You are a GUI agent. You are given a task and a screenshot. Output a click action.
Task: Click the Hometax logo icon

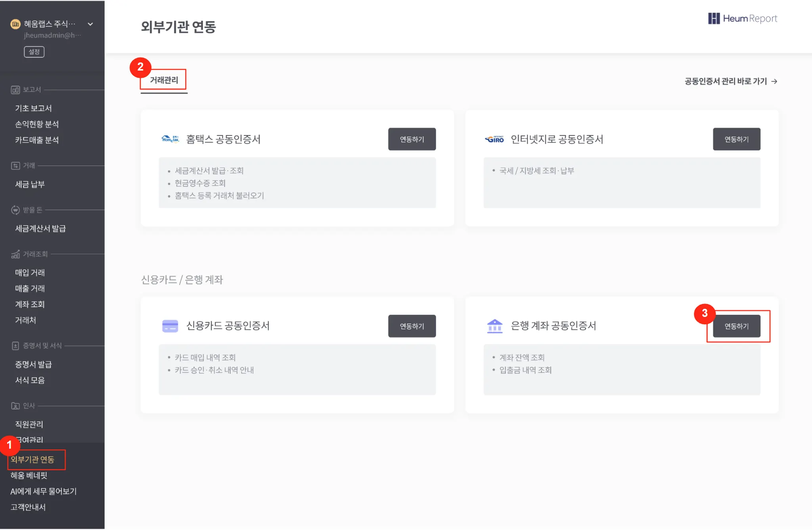[170, 139]
